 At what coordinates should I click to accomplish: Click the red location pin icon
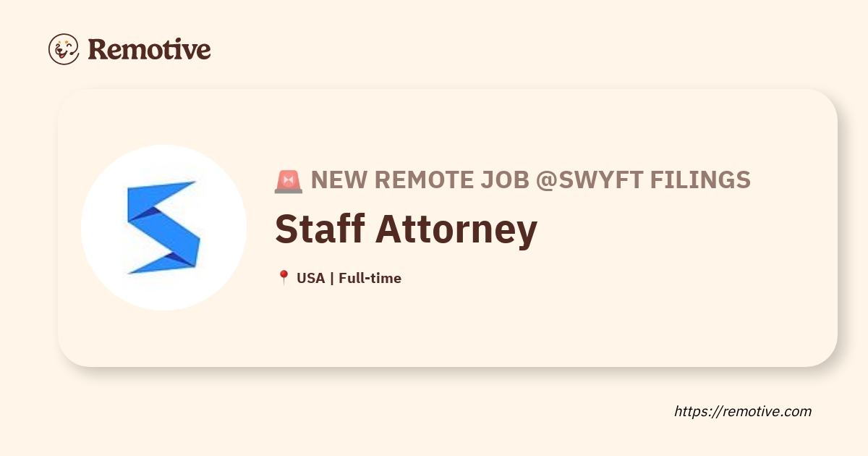coord(284,278)
